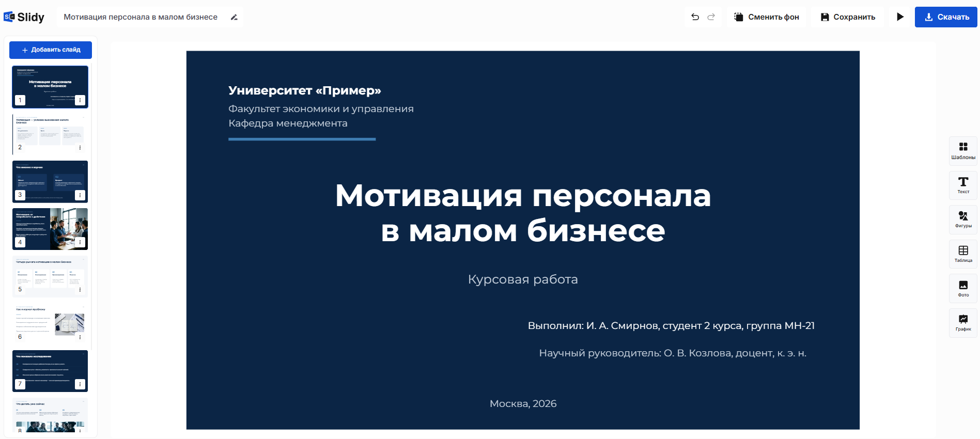Image resolution: width=980 pixels, height=439 pixels.
Task: Select slide 7 thumbnail
Action: click(50, 371)
